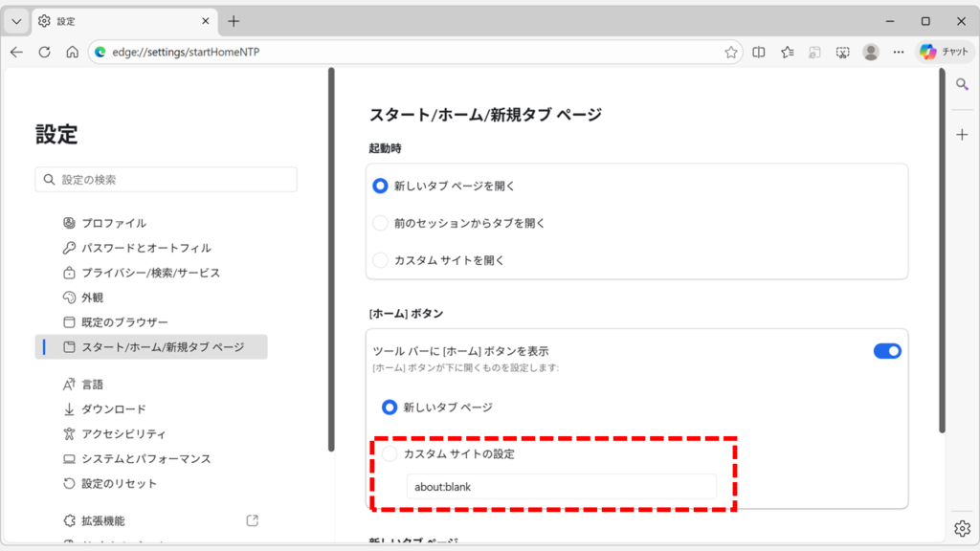Open the ... browser options menu
The image size is (980, 551).
898,52
